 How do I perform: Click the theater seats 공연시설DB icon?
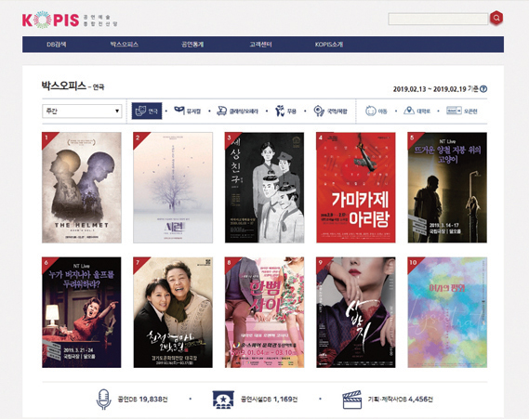click(x=223, y=400)
